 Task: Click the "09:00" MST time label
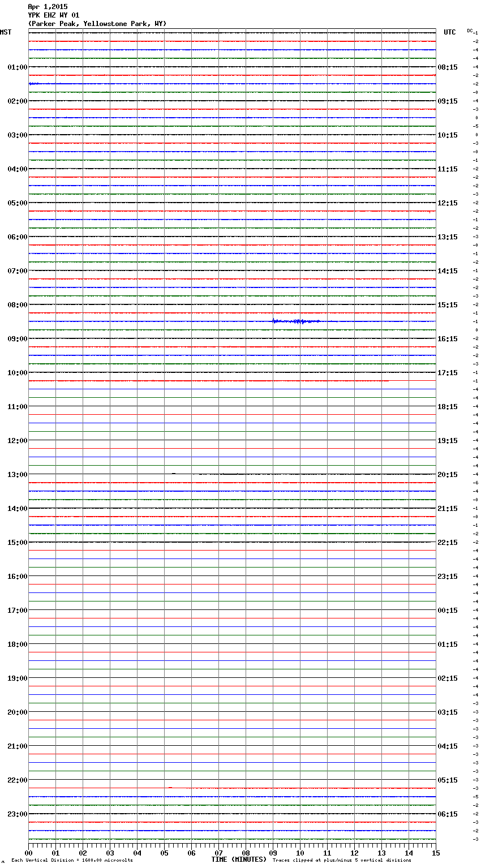(18, 339)
